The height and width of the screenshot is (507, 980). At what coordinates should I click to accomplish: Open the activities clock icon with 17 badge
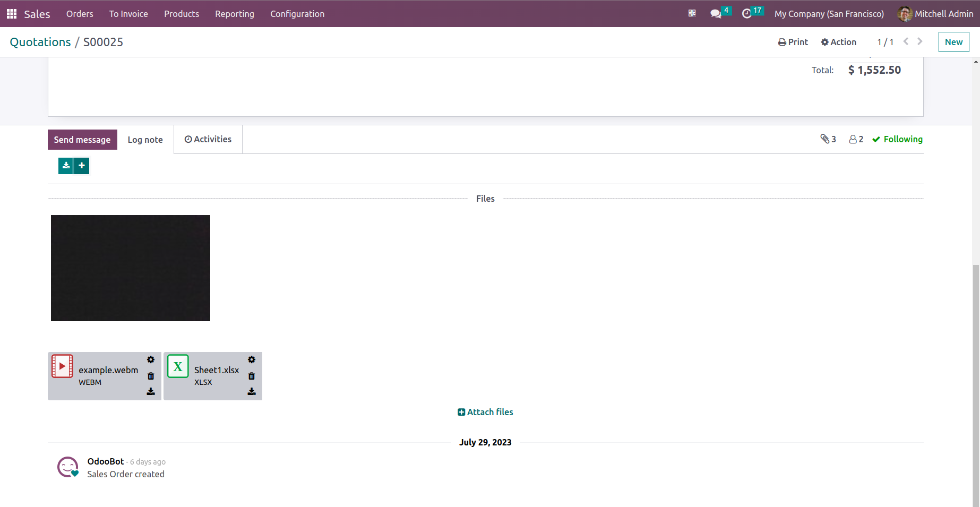tap(752, 13)
